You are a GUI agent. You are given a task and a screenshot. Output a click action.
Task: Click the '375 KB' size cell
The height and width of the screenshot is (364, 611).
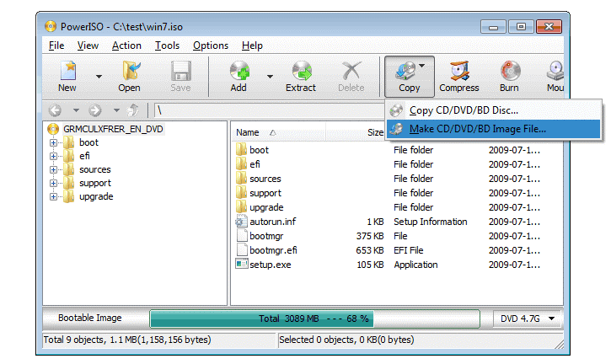pyautogui.click(x=370, y=236)
